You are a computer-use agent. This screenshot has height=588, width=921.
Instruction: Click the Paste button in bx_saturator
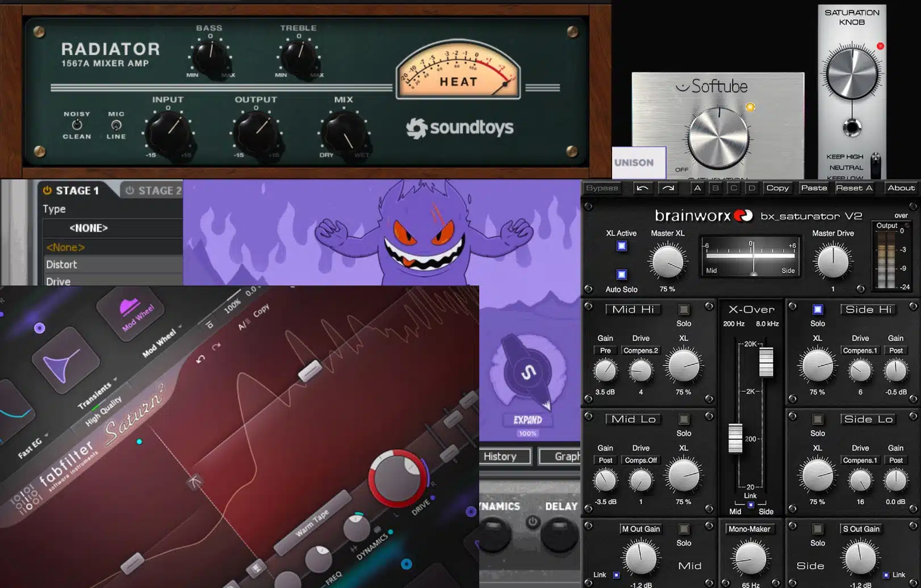click(x=814, y=188)
